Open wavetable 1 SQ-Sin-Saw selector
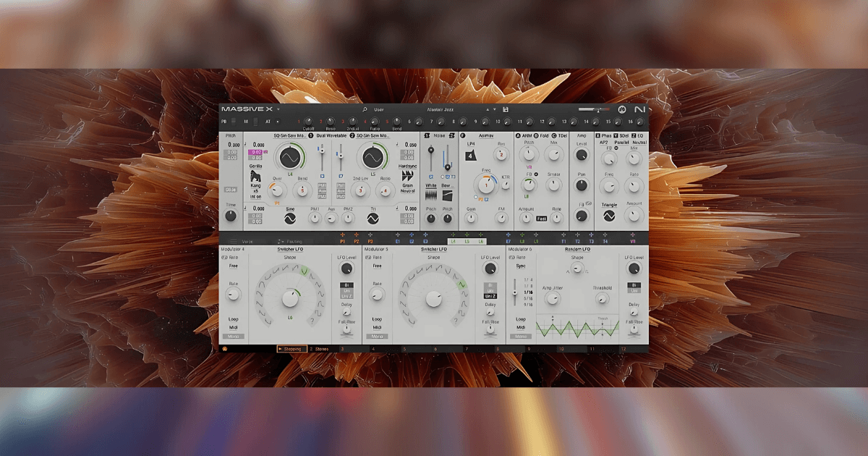This screenshot has width=868, height=456. [x=289, y=135]
